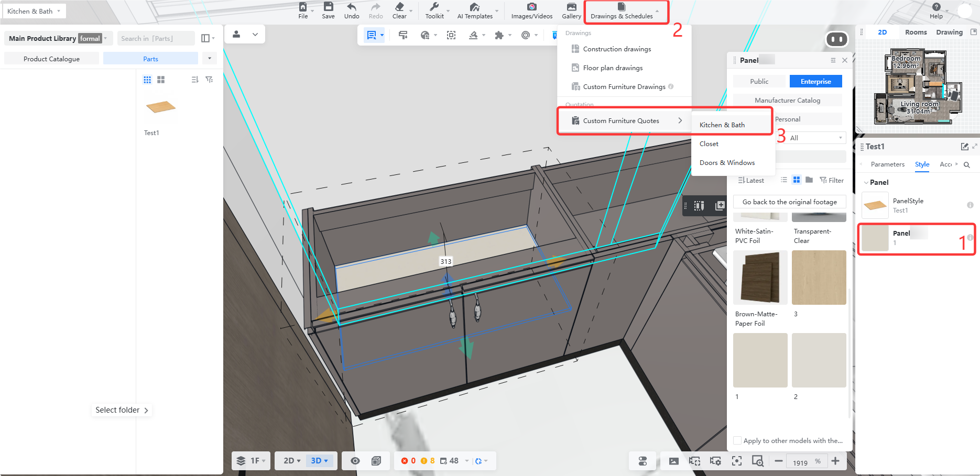980x476 pixels.
Task: Switch to the Parameters tab
Action: tap(887, 164)
